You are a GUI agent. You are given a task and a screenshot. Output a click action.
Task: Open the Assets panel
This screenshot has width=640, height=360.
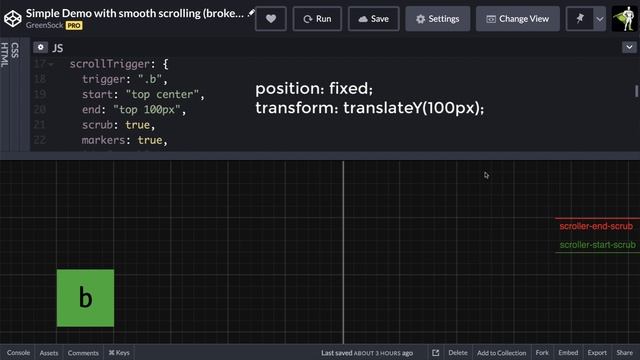pos(49,353)
